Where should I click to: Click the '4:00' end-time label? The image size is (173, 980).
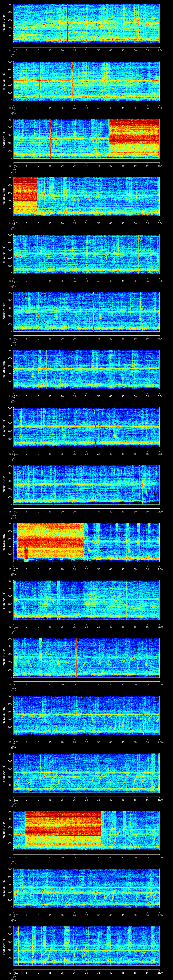coord(160,166)
